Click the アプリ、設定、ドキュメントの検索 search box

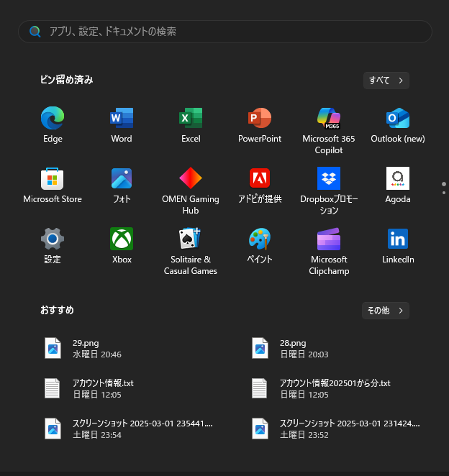tap(225, 32)
